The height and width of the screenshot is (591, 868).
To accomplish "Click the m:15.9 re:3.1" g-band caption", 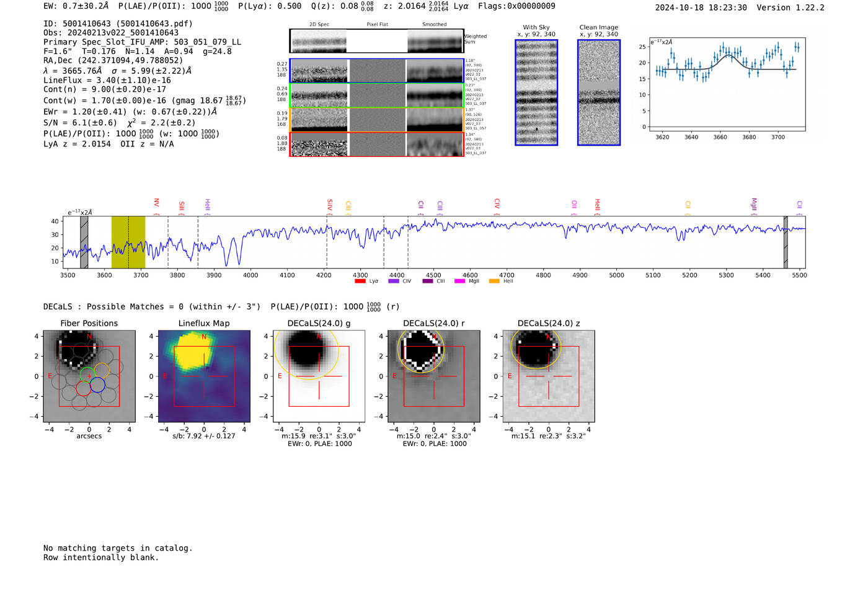I will [x=319, y=436].
